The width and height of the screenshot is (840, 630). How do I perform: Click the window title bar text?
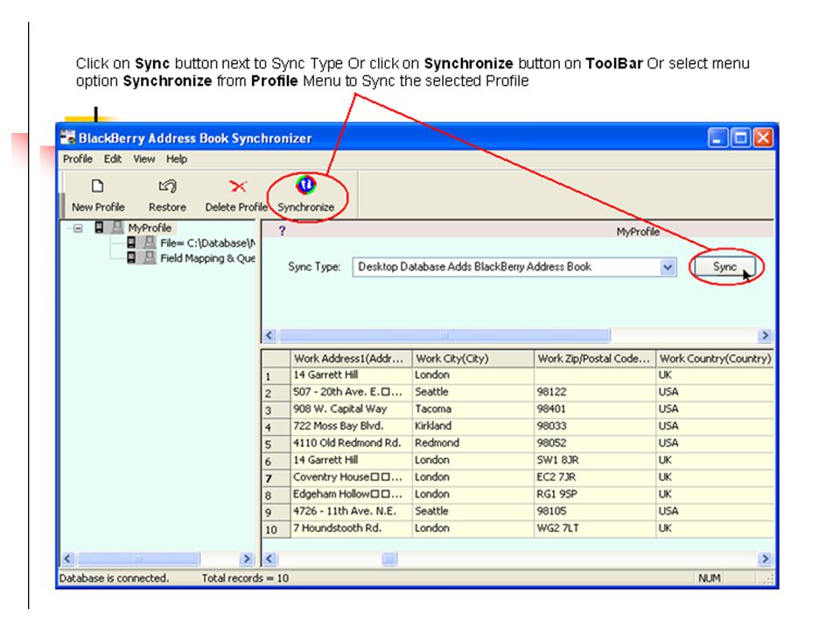click(x=195, y=138)
